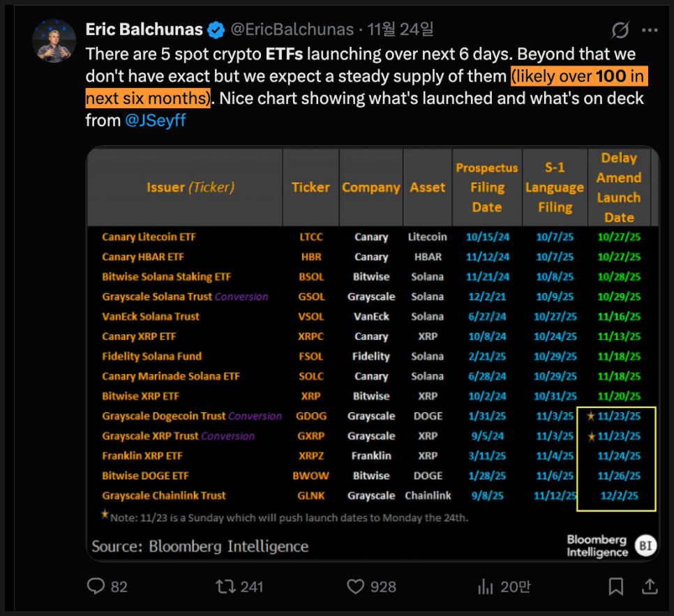Screen dimensions: 674x616
Task: Click the orange highlighted tweet text
Action: click(x=579, y=76)
